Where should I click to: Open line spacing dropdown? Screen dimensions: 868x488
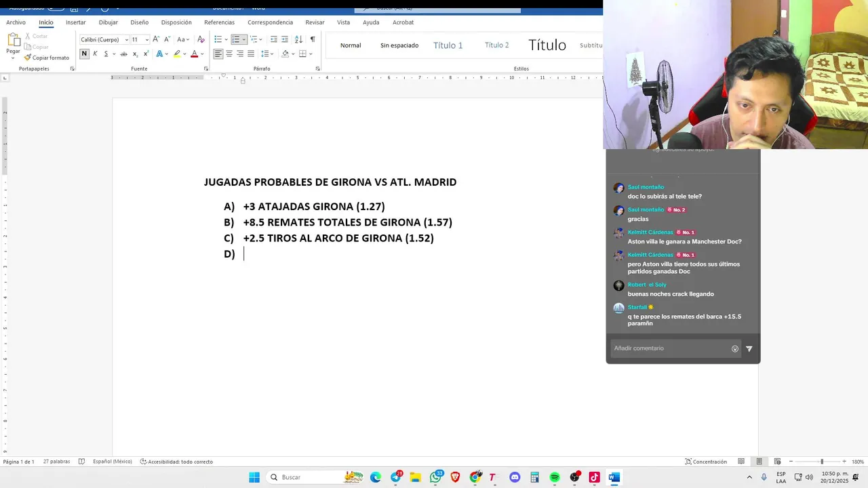click(267, 54)
